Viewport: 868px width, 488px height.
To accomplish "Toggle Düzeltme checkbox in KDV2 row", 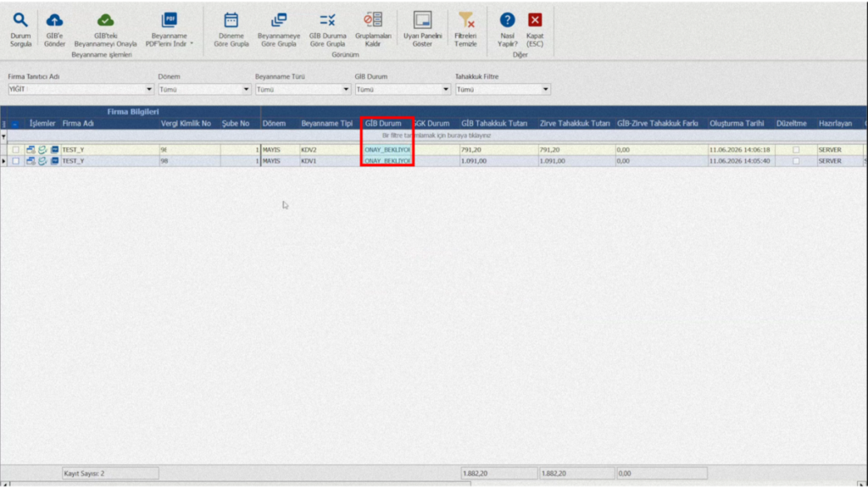I will [x=795, y=150].
